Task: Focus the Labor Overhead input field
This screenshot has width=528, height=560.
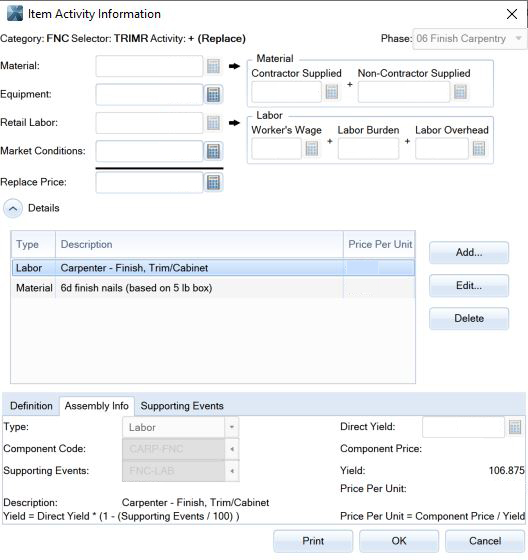Action: point(442,149)
